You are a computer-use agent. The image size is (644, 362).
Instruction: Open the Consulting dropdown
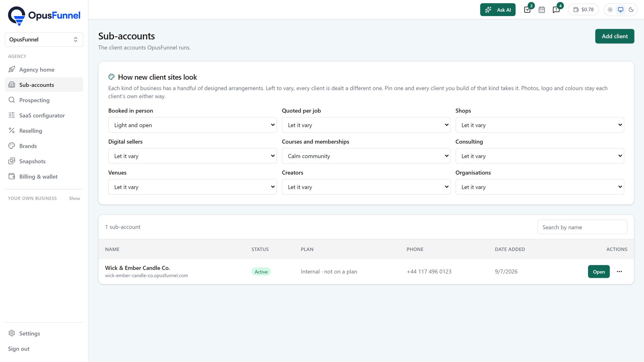coord(540,156)
